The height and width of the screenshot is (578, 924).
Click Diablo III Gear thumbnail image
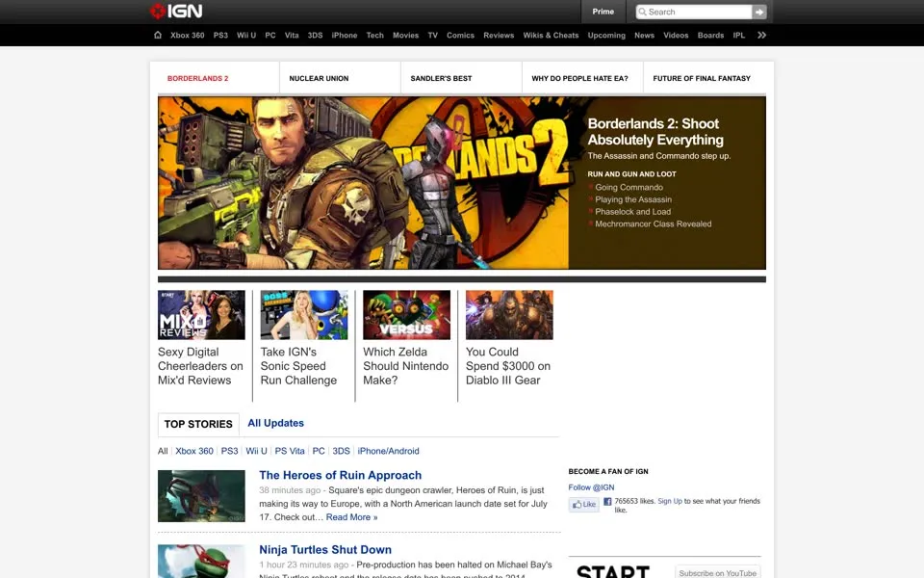[509, 314]
